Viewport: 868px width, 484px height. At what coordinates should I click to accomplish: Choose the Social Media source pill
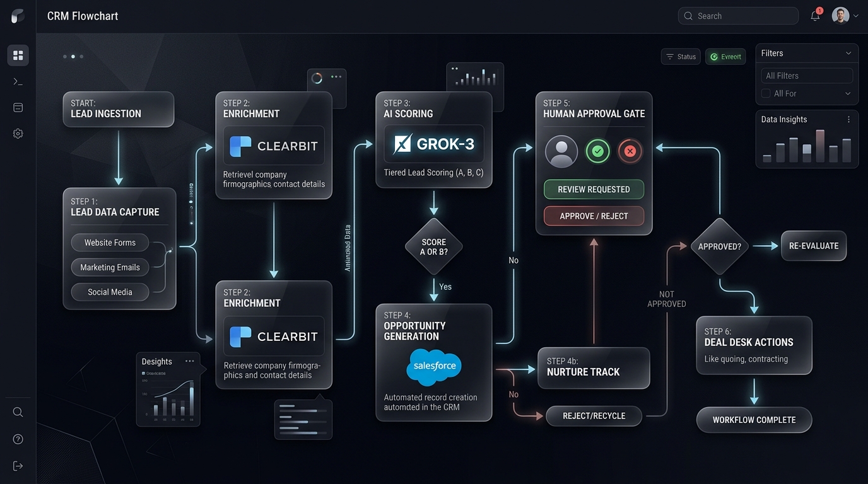110,292
